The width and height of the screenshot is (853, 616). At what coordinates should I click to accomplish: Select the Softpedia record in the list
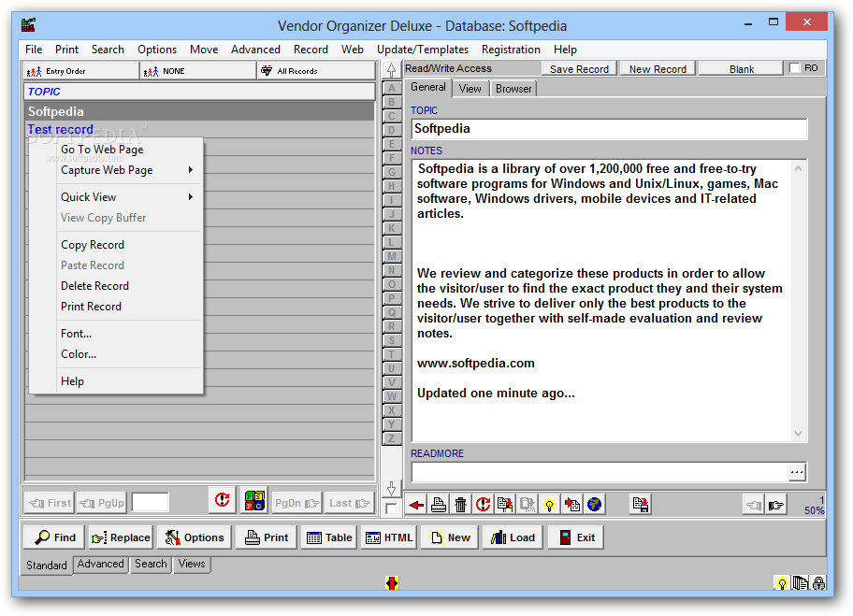pyautogui.click(x=199, y=111)
